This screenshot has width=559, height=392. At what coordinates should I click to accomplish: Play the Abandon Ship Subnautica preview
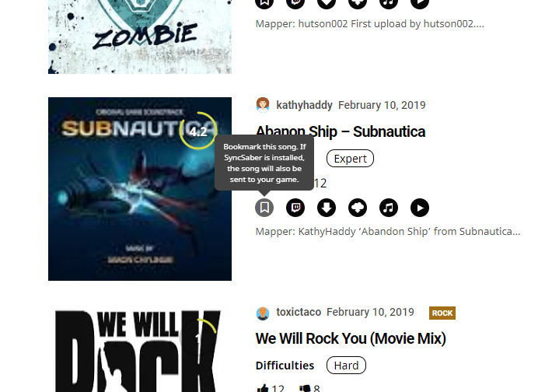(x=420, y=208)
